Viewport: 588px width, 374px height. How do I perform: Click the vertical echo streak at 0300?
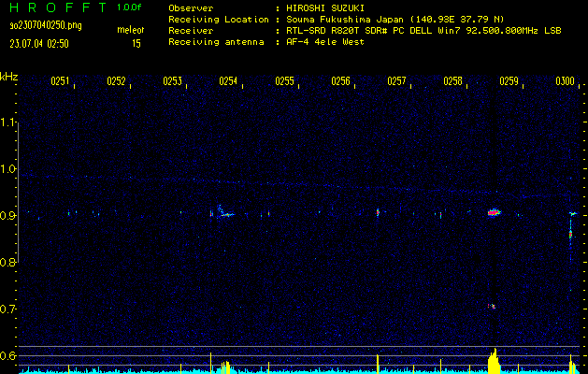(x=571, y=234)
